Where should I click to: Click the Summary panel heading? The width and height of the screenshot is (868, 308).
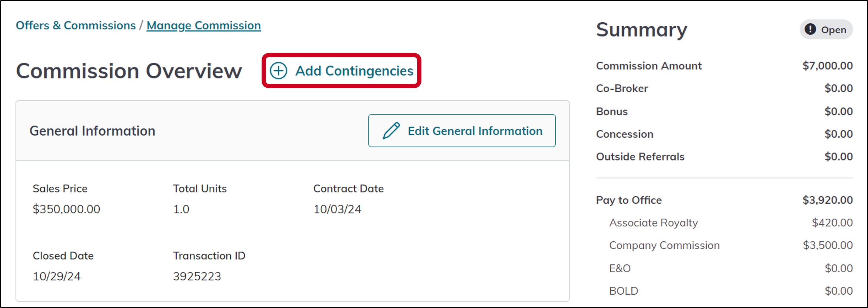point(642,30)
